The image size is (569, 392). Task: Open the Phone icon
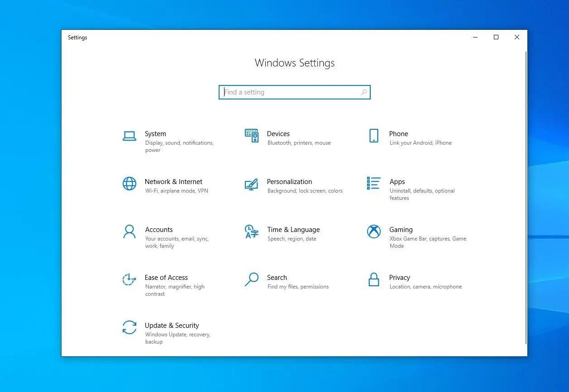[x=373, y=136]
